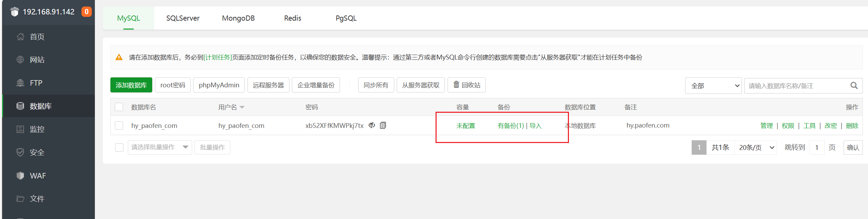
Task: Click the Home (首页) sidebar icon
Action: [20, 37]
